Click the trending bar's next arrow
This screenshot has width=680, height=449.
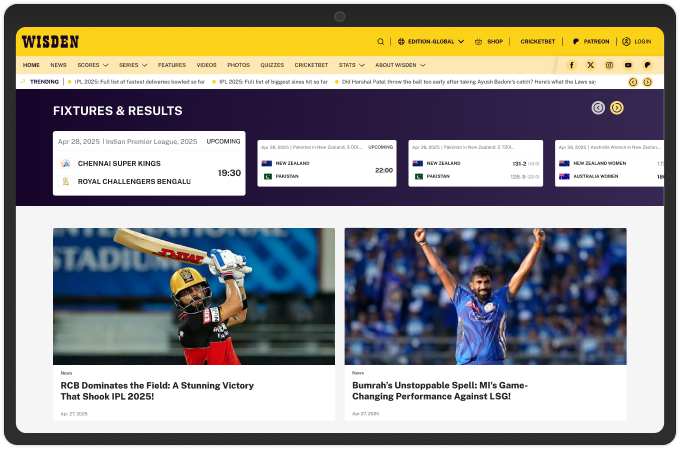[647, 82]
